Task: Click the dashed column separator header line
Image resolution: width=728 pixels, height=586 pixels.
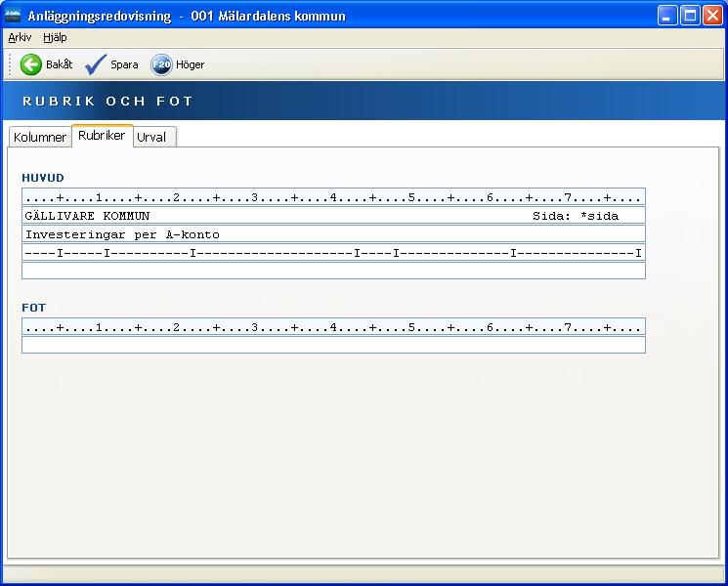Action: pos(333,252)
